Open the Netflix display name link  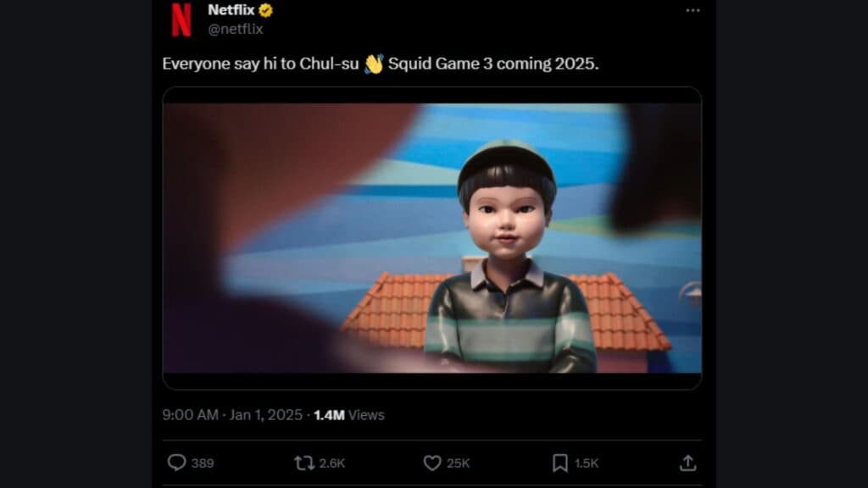coord(231,10)
